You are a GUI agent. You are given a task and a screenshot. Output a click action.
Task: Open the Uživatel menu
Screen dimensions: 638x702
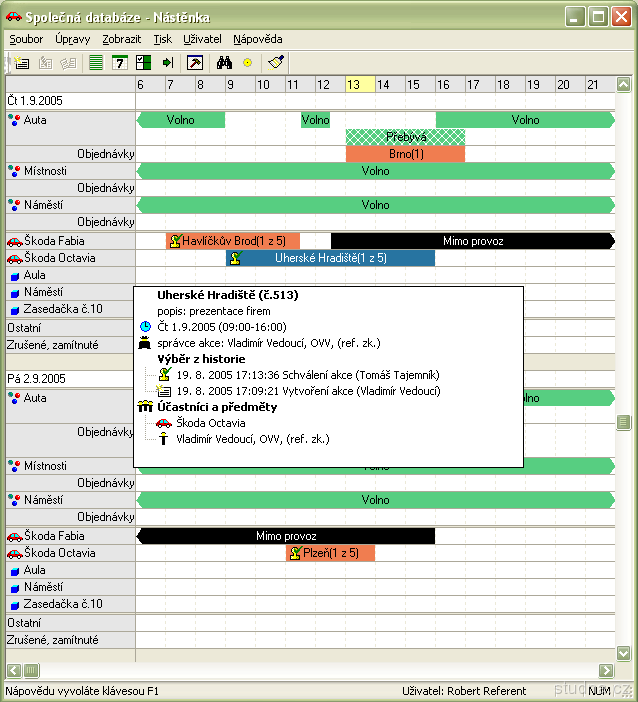click(202, 39)
